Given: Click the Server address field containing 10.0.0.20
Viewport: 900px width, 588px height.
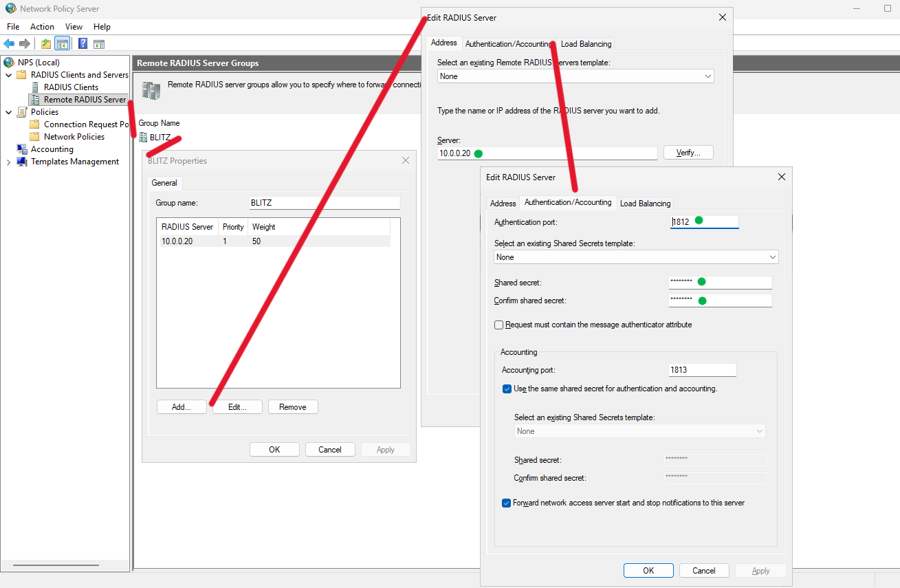Looking at the screenshot, I should (x=547, y=153).
